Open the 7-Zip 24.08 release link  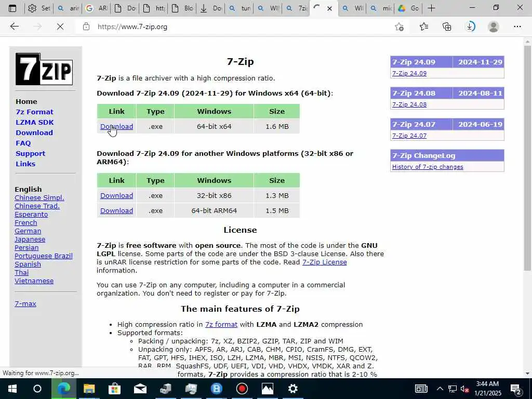409,104
